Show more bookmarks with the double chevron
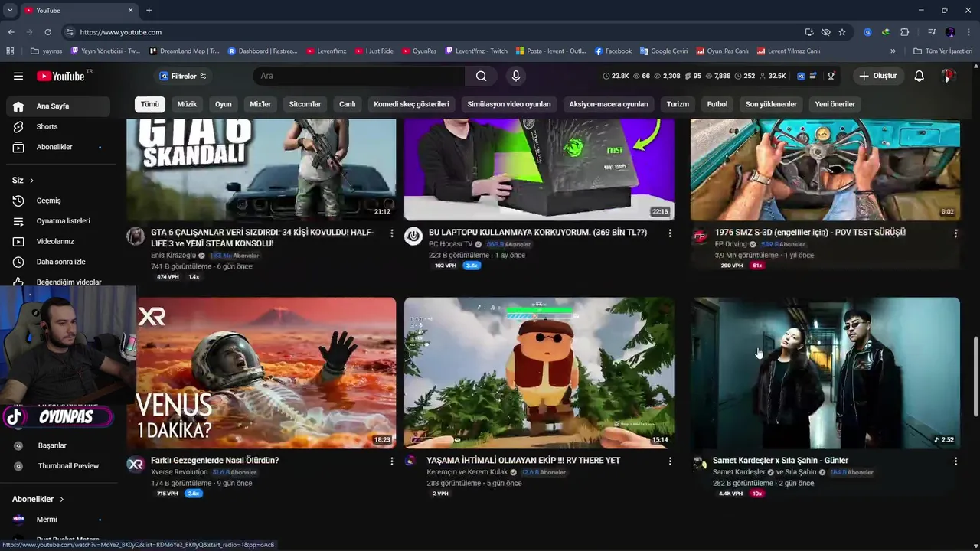The image size is (980, 551). (x=893, y=51)
